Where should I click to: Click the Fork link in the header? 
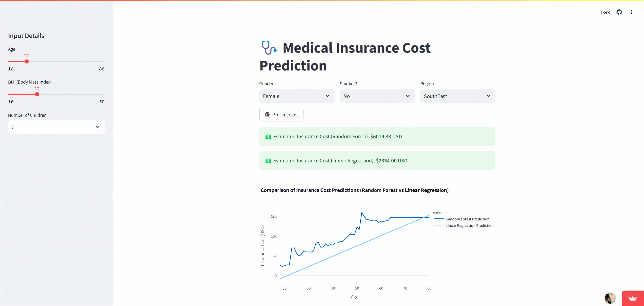(605, 12)
